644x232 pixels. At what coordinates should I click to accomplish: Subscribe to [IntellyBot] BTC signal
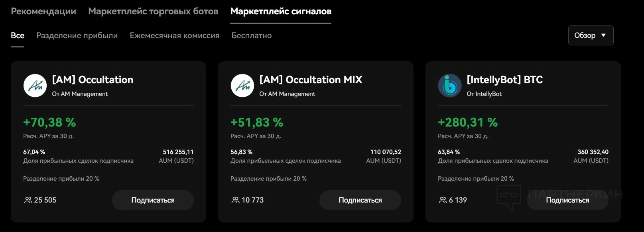[567, 200]
